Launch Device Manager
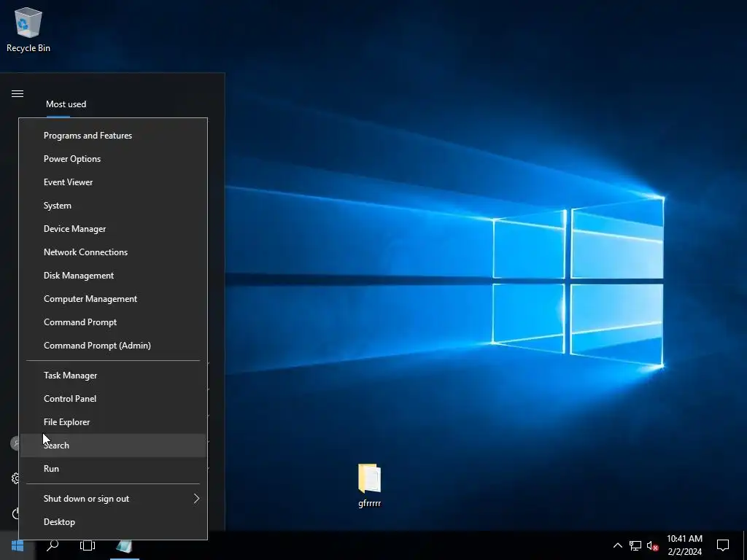The width and height of the screenshot is (747, 560). (113, 229)
